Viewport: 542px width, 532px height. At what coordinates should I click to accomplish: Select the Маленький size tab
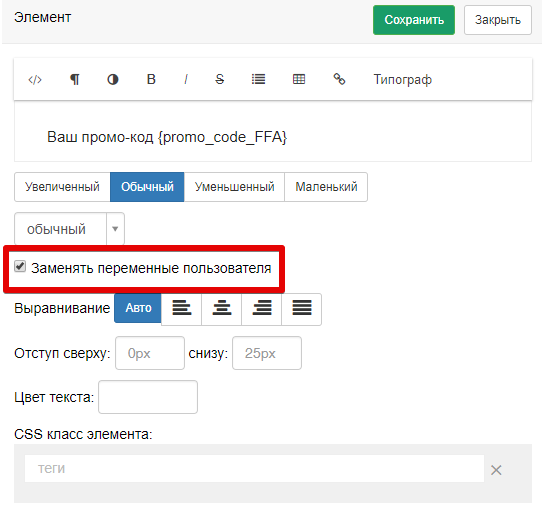[326, 187]
